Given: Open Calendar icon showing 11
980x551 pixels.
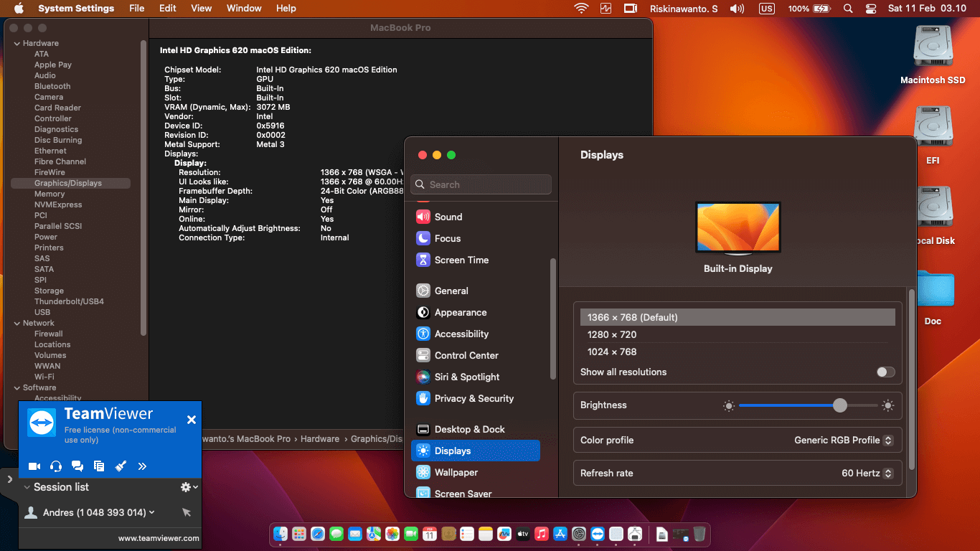Looking at the screenshot, I should coord(430,534).
